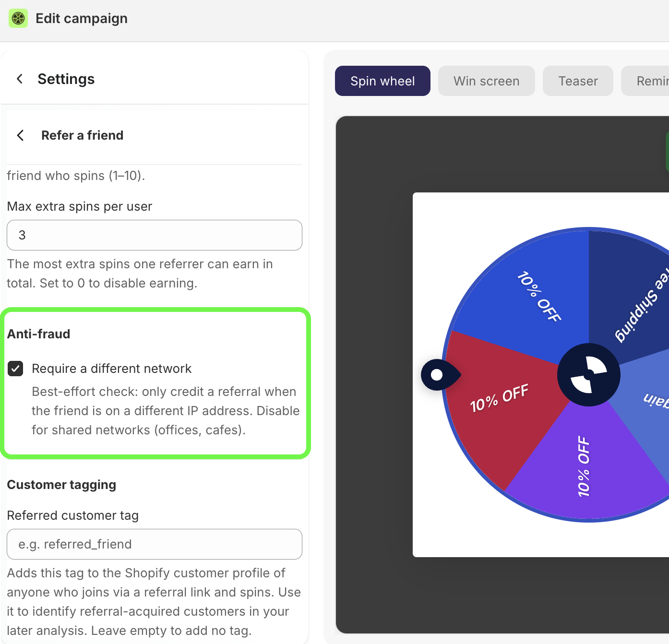The height and width of the screenshot is (644, 669).
Task: Select the Teaser preview tab
Action: pyautogui.click(x=578, y=81)
